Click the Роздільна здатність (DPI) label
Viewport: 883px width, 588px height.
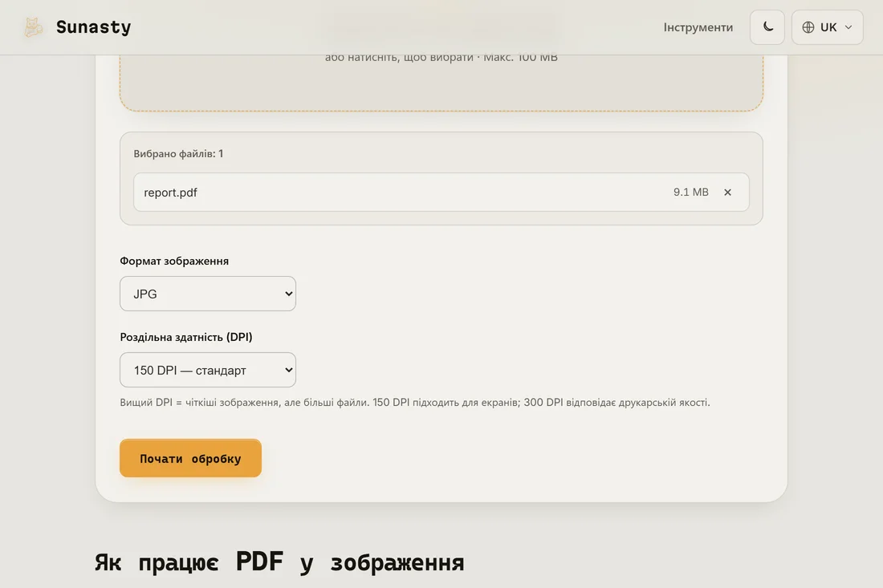click(x=186, y=337)
